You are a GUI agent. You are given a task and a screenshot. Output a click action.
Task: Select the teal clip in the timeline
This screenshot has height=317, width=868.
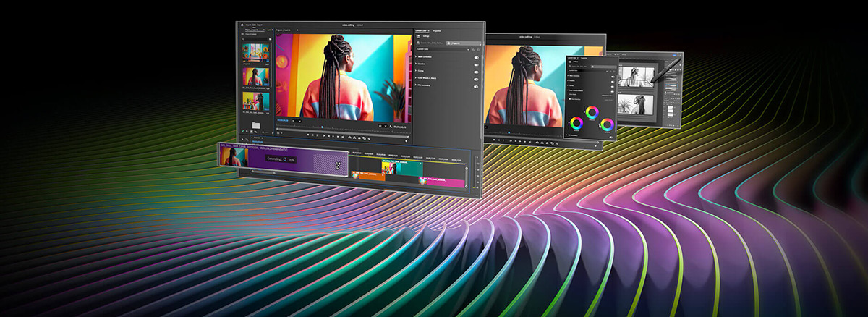(402, 166)
